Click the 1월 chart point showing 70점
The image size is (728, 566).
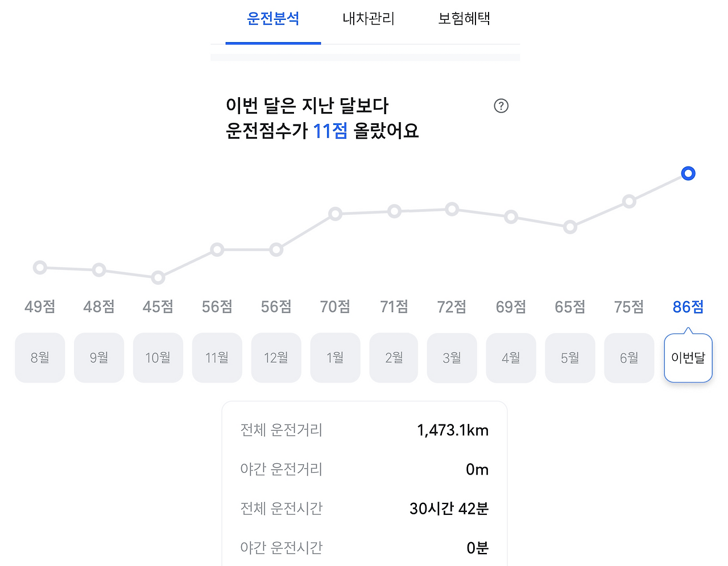335,214
